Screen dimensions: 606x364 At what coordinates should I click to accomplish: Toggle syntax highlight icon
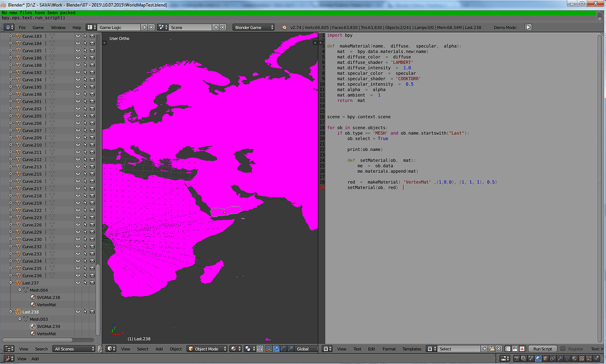[x=522, y=349]
